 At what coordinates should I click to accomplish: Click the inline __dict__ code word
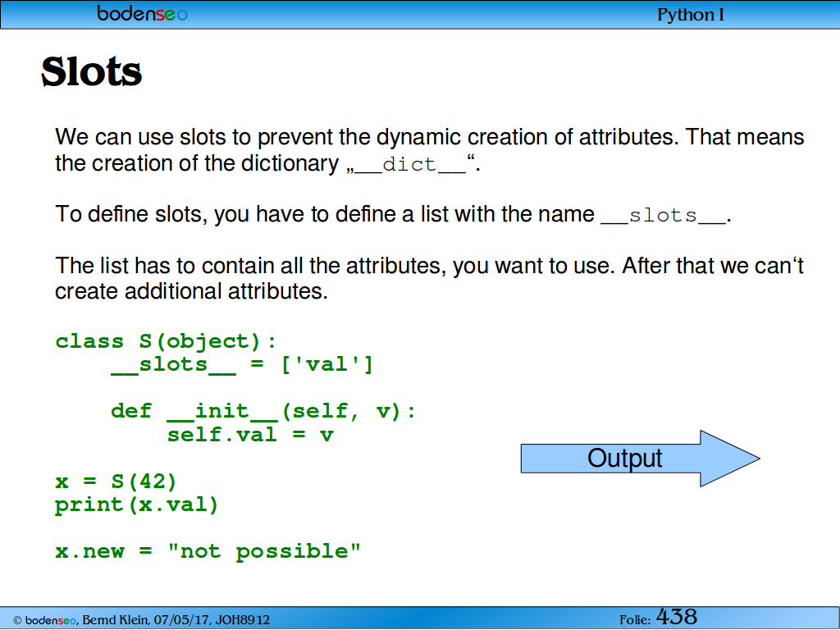click(410, 164)
